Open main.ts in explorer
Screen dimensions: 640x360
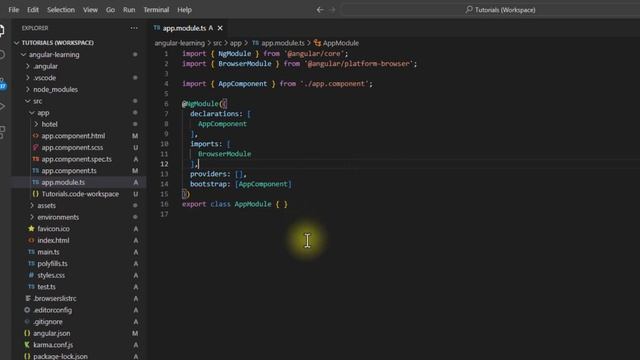click(x=48, y=252)
